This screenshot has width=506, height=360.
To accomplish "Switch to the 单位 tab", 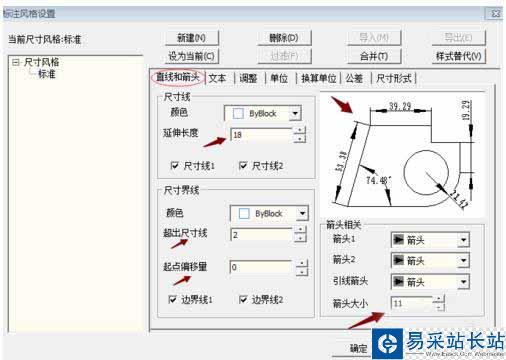I will pyautogui.click(x=279, y=78).
